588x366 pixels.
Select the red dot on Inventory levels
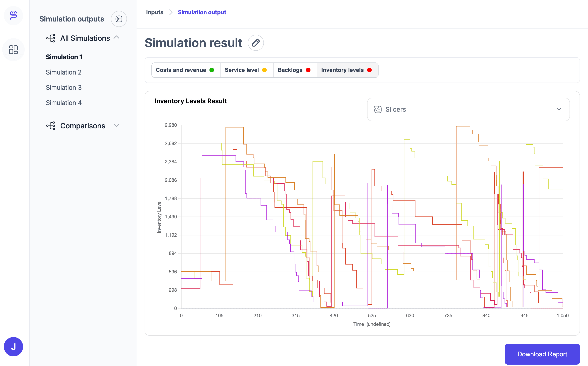[x=369, y=70]
